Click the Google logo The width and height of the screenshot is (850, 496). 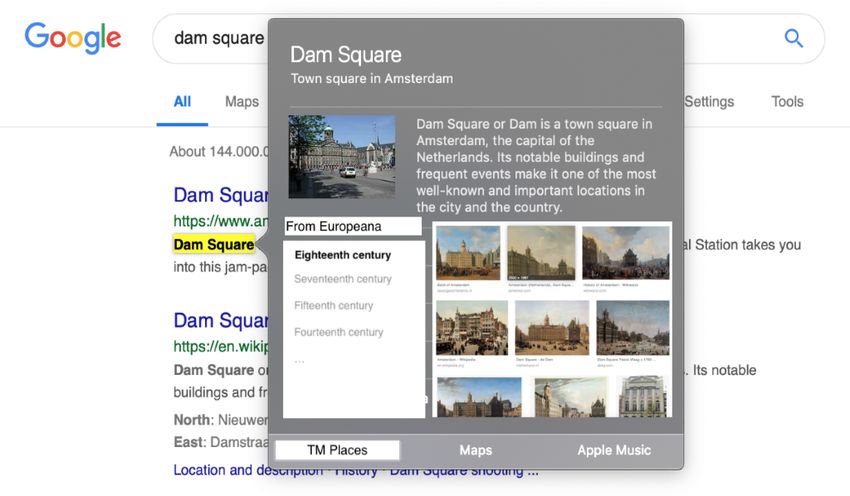(73, 37)
